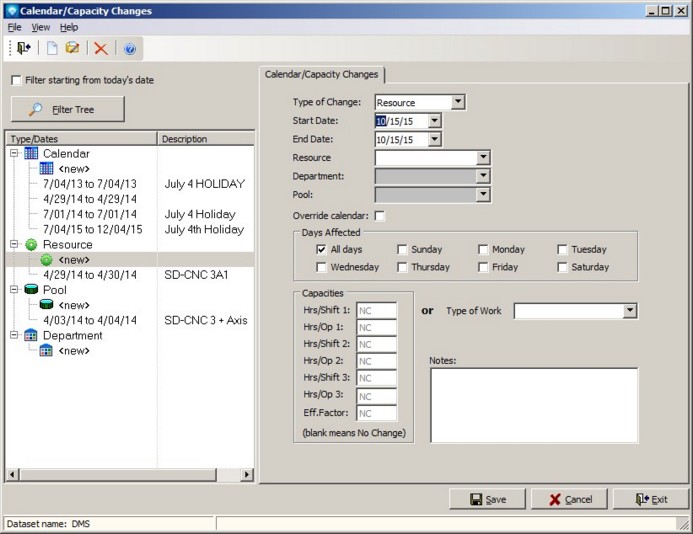Image resolution: width=693 pixels, height=534 pixels.
Task: Select the Calendar node icon in tree
Action: 31,154
